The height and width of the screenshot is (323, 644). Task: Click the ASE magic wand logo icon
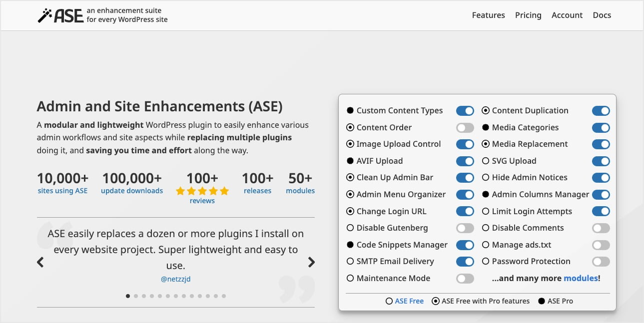tap(45, 14)
